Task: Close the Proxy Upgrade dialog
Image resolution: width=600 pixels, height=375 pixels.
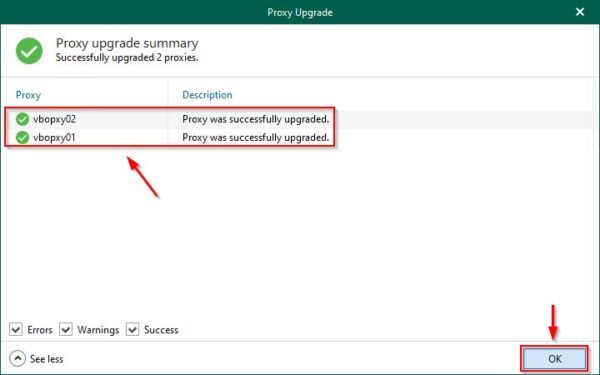Action: point(580,12)
